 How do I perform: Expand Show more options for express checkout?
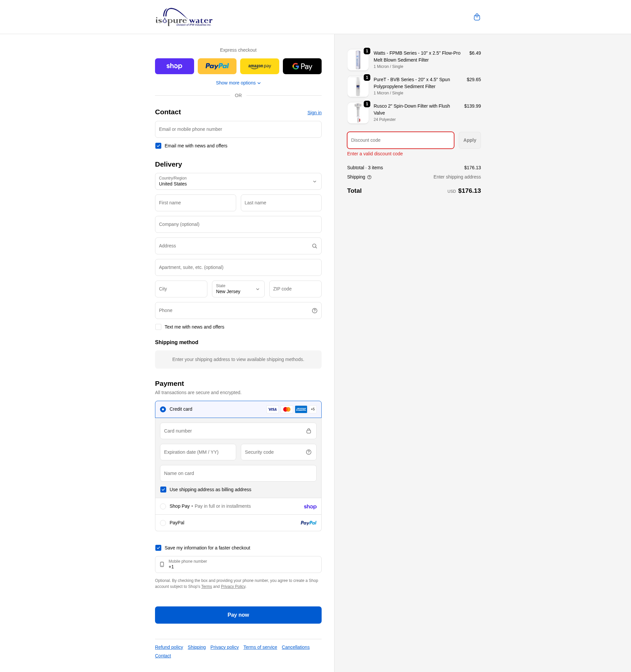click(238, 83)
